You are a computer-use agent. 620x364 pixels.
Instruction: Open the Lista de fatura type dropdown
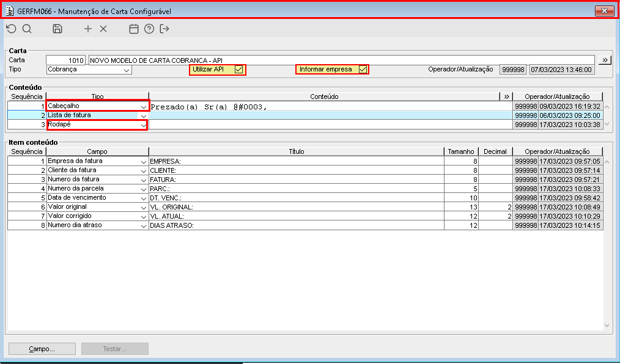click(143, 115)
